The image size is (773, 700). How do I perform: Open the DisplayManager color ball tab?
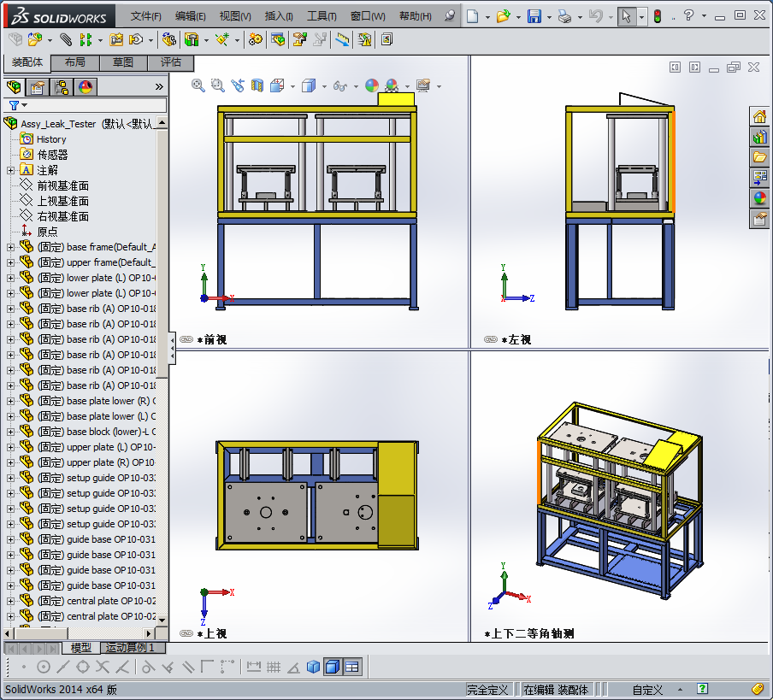click(x=86, y=87)
